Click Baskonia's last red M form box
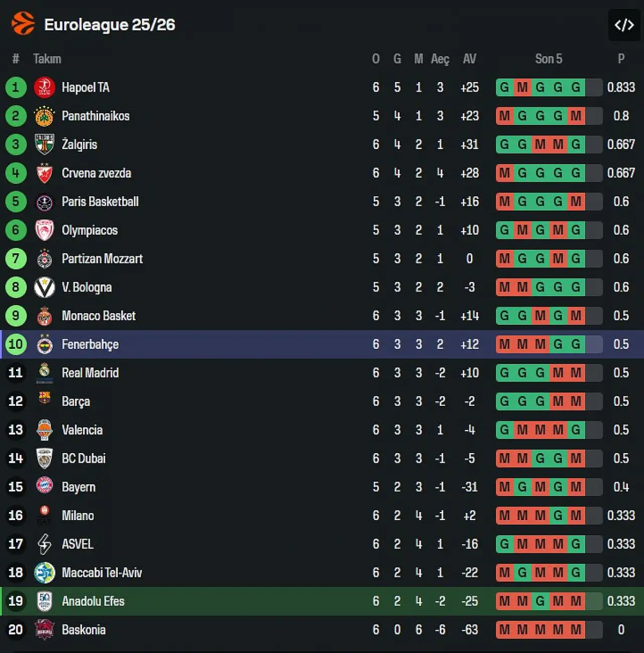644x653 pixels. tap(576, 629)
